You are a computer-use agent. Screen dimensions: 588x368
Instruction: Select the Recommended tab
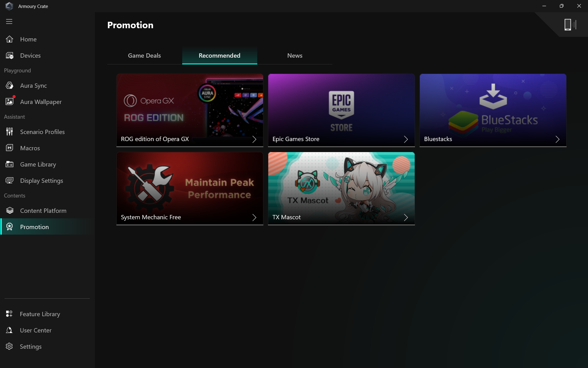coord(220,56)
